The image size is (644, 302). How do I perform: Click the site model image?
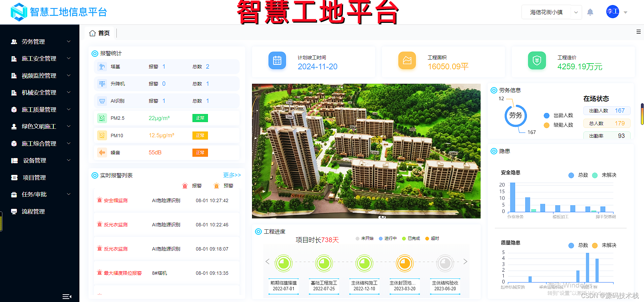click(x=366, y=151)
